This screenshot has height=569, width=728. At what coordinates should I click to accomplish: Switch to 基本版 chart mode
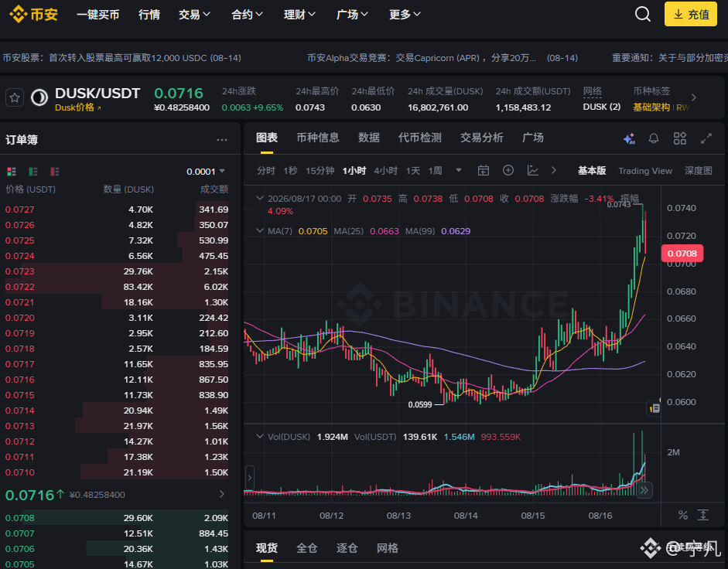tap(592, 171)
